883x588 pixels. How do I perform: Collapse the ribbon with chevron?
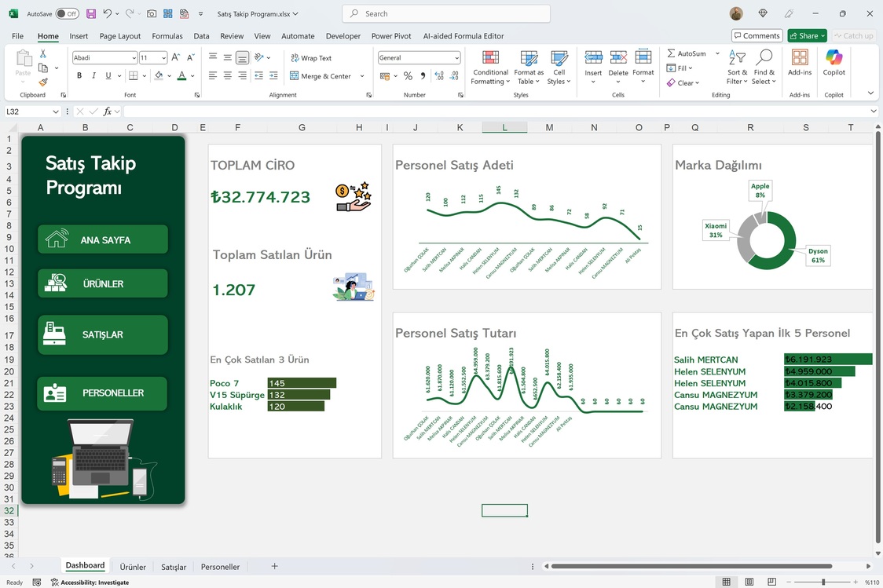(x=870, y=93)
